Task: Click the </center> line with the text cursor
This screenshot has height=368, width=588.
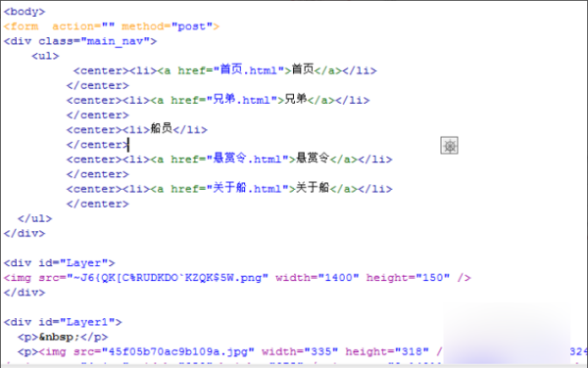Action: pyautogui.click(x=98, y=145)
